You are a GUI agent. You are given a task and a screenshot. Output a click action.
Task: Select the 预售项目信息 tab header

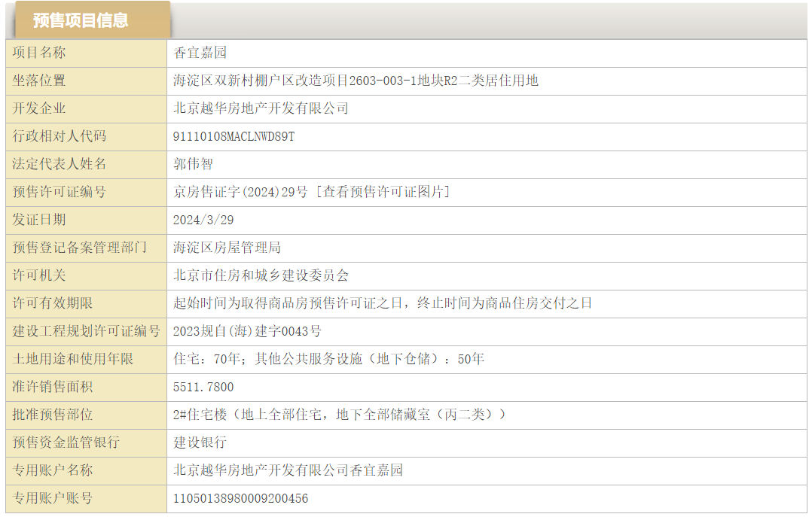pos(93,20)
